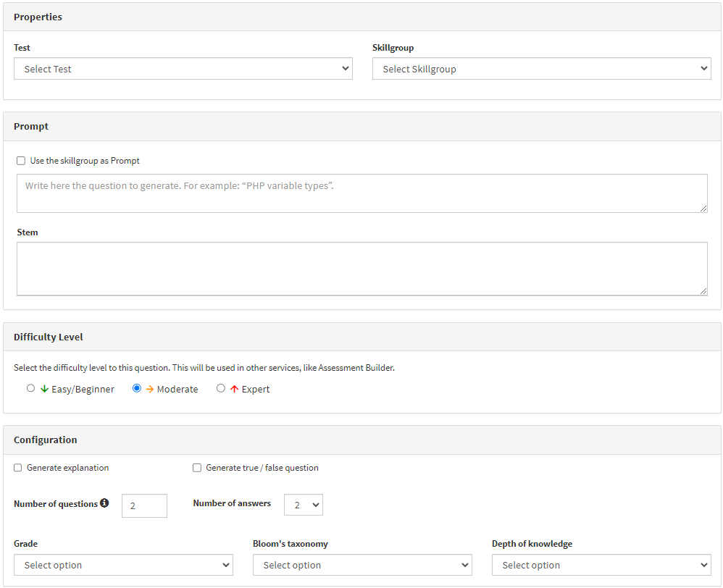This screenshot has width=723, height=588.
Task: Select the Moderate difficulty radio button
Action: pos(136,388)
